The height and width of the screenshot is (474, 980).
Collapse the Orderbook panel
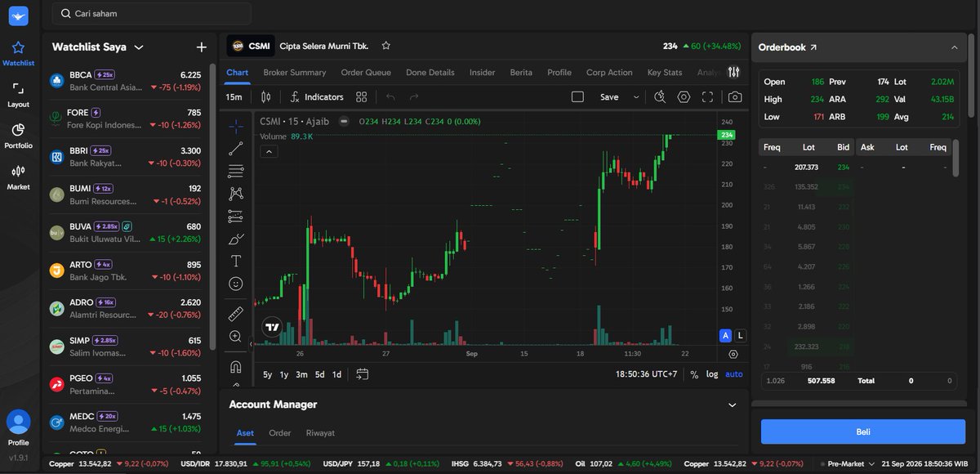(954, 47)
